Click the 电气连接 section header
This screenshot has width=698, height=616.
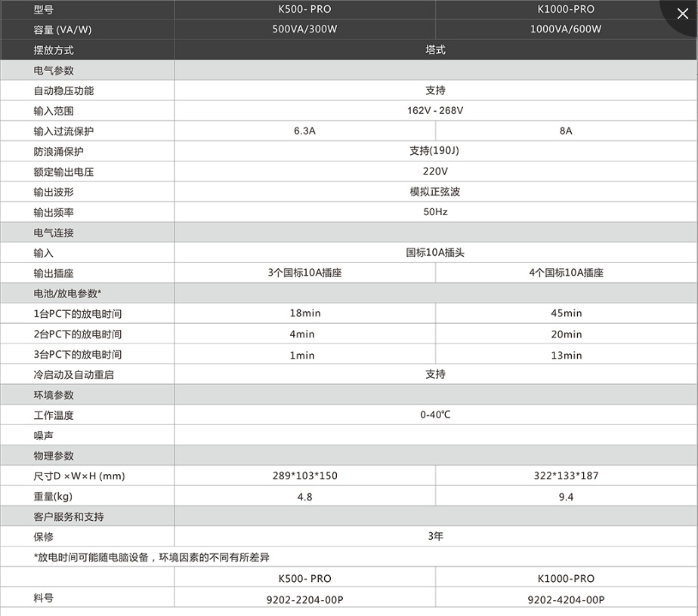(54, 233)
